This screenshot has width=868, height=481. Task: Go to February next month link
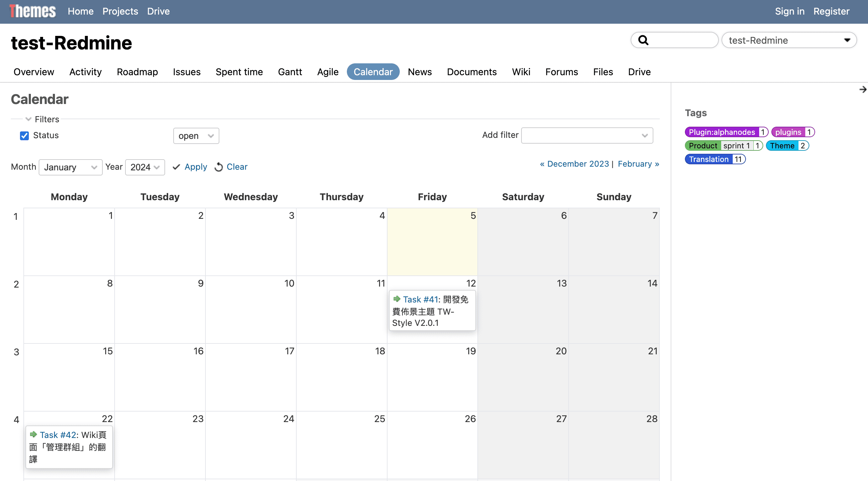coord(638,164)
